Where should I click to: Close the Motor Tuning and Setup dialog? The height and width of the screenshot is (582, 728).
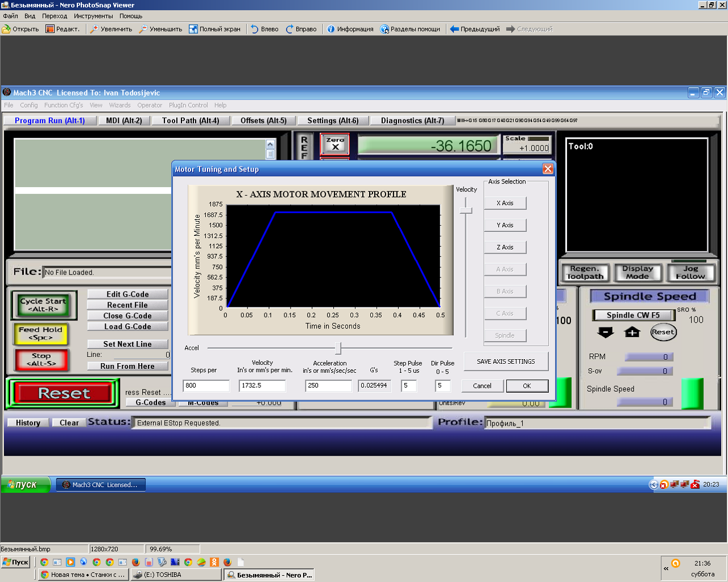pos(548,169)
